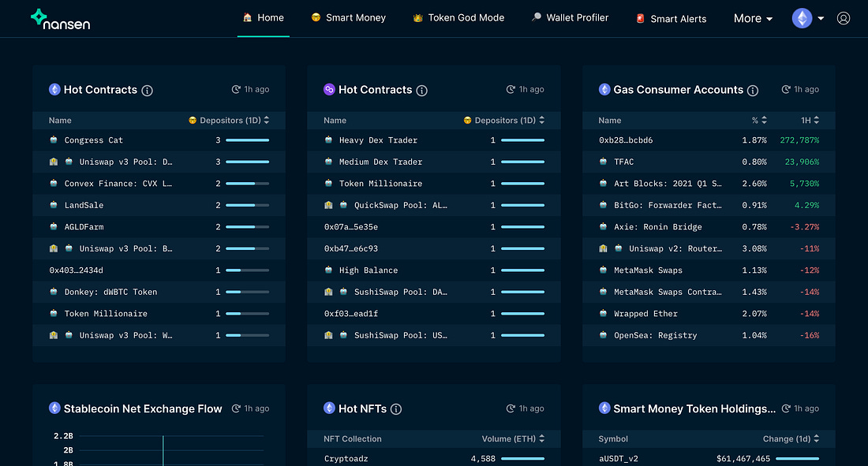Click Ethereum icon beside Gas Consumer Accounts title

pyautogui.click(x=604, y=89)
